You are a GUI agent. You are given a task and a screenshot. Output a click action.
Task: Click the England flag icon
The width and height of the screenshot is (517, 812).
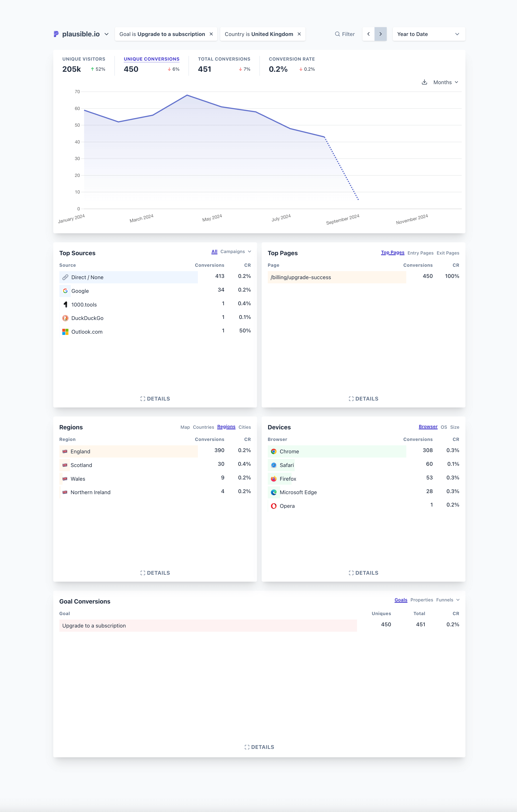pos(65,451)
